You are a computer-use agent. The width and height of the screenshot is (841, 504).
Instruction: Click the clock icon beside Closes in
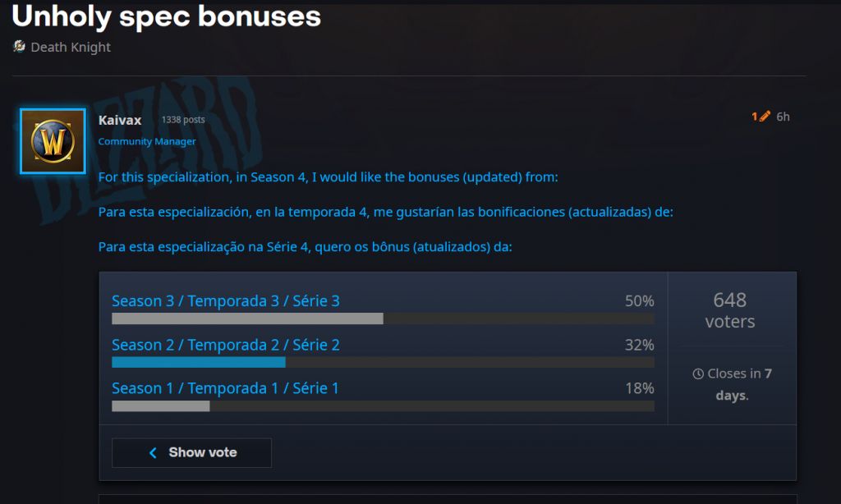[x=698, y=374]
